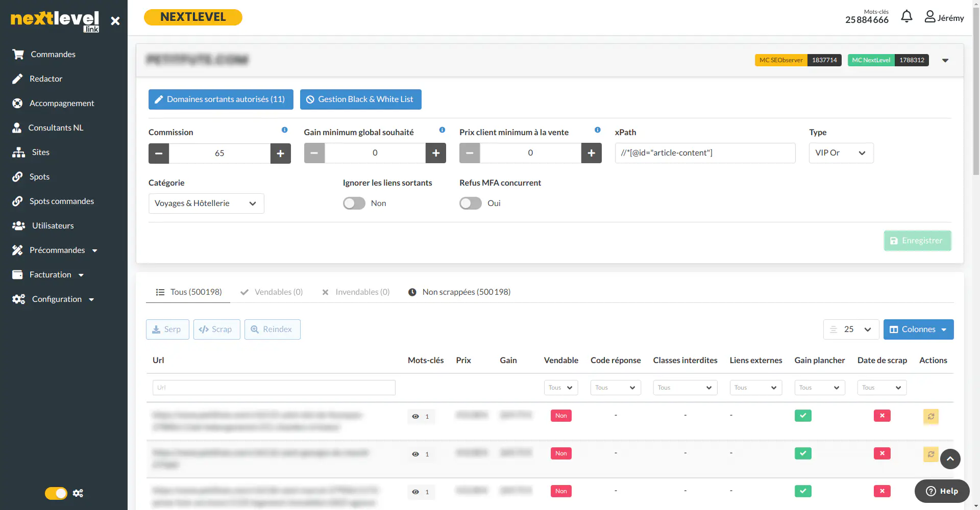980x510 pixels.
Task: Toggle Refus MFA concurrent switch
Action: point(471,203)
